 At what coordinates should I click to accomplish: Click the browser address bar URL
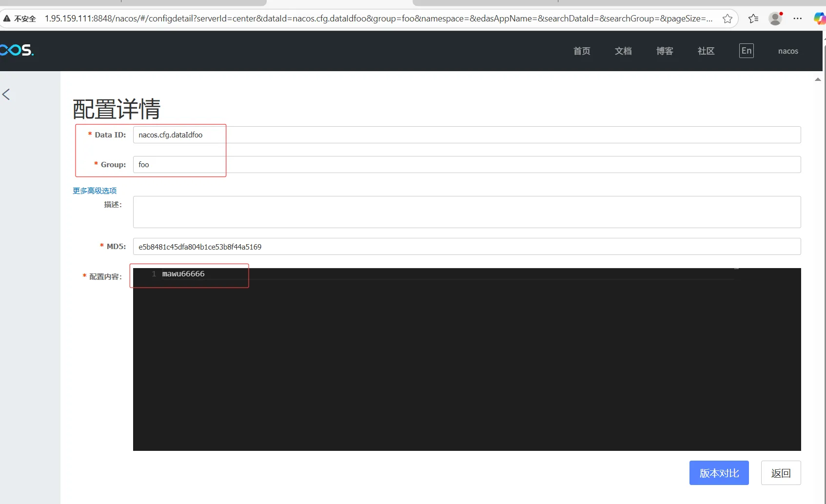[378, 19]
